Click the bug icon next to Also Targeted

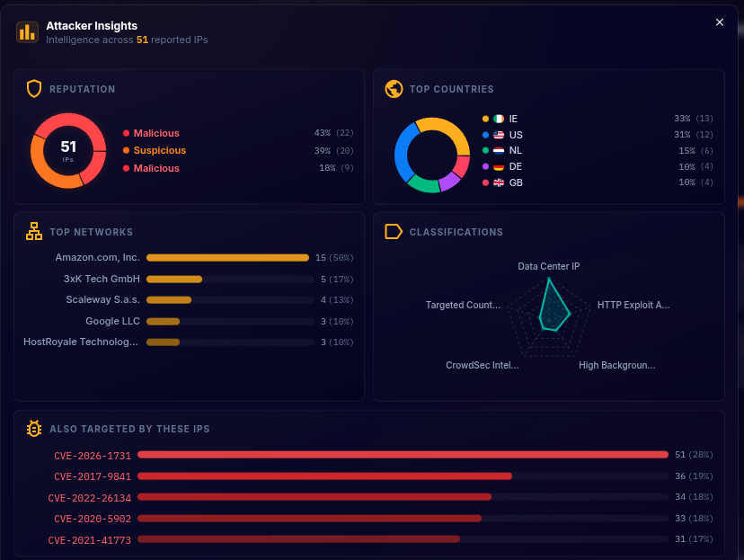[x=34, y=429]
